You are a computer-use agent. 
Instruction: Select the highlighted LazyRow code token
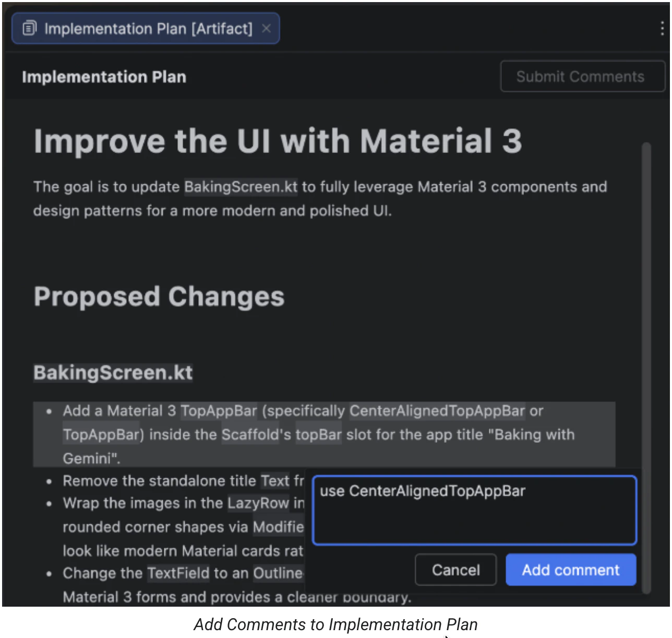[x=259, y=503]
